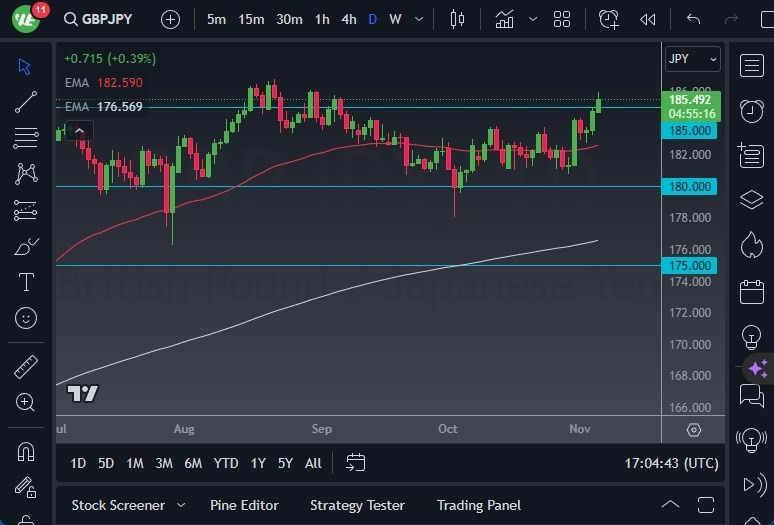The height and width of the screenshot is (525, 774).
Task: Start bar replay mode
Action: [648, 19]
